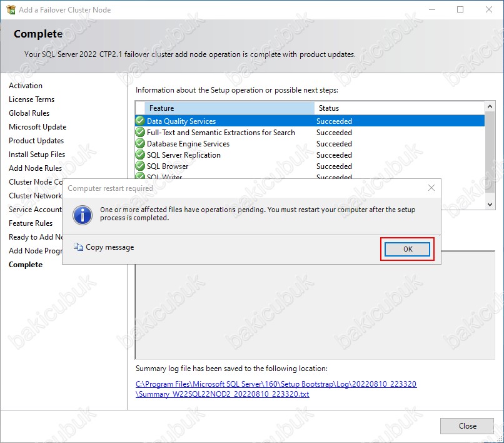The height and width of the screenshot is (443, 504).
Task: Click the Close button at bottom right
Action: pyautogui.click(x=467, y=426)
